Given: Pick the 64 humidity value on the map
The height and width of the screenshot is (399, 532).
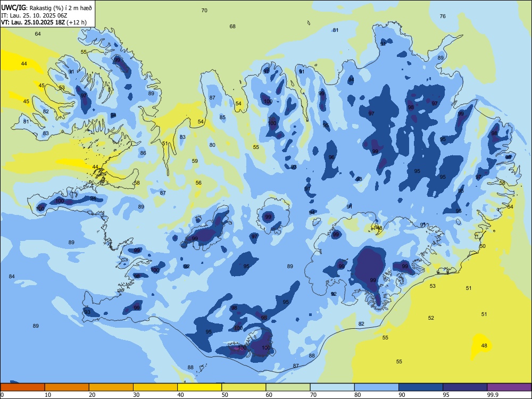Looking at the screenshot, I should click(x=38, y=34).
